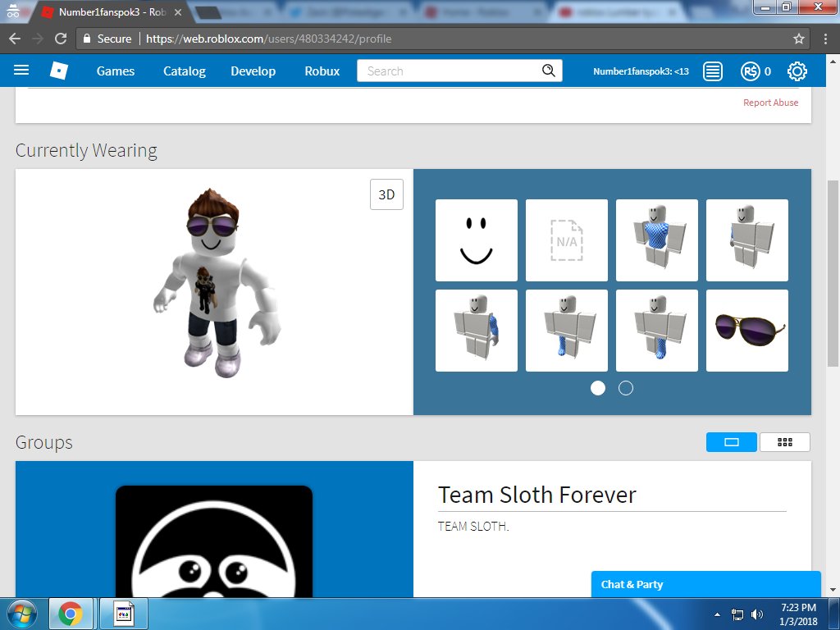Open Chrome's three-dot menu
Image resolution: width=840 pixels, height=630 pixels.
(825, 39)
